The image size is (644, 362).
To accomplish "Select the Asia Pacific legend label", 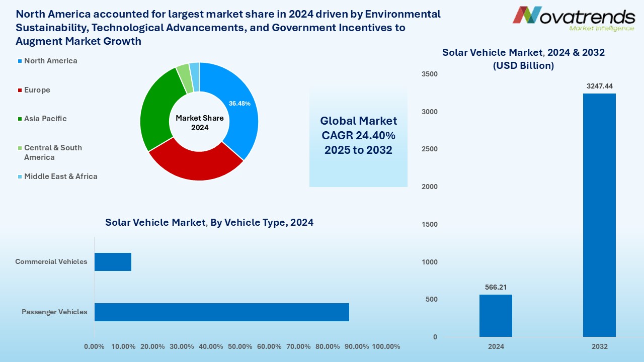I will [45, 119].
